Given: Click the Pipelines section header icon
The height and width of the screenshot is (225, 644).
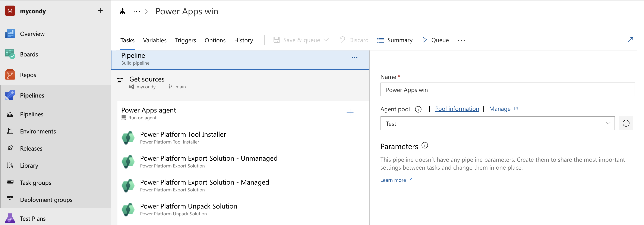Looking at the screenshot, I should point(10,95).
